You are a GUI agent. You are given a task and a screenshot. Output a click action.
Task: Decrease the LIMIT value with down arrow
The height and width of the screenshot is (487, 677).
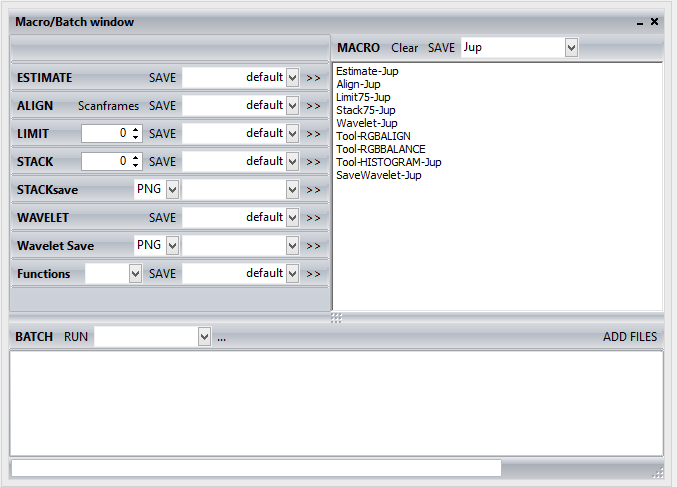tap(136, 138)
